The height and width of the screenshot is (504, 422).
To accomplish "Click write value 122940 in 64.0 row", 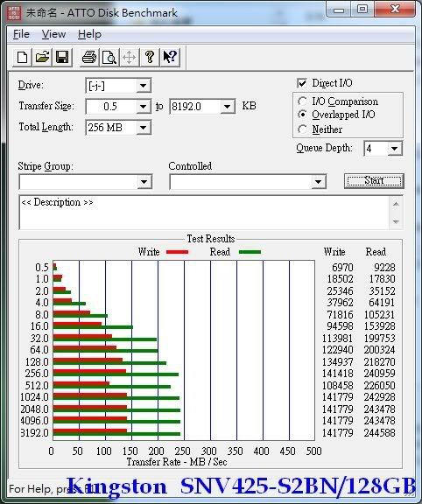I will click(337, 350).
